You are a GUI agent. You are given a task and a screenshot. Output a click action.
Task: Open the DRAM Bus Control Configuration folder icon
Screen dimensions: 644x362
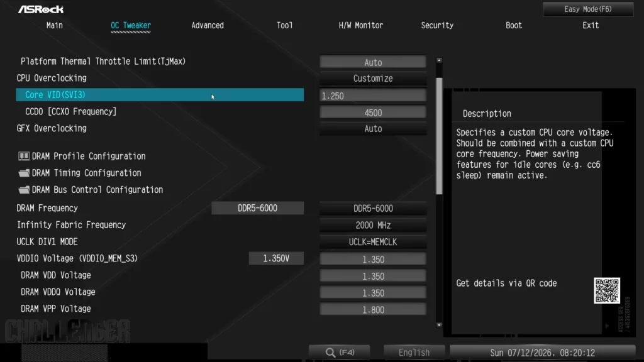click(24, 190)
